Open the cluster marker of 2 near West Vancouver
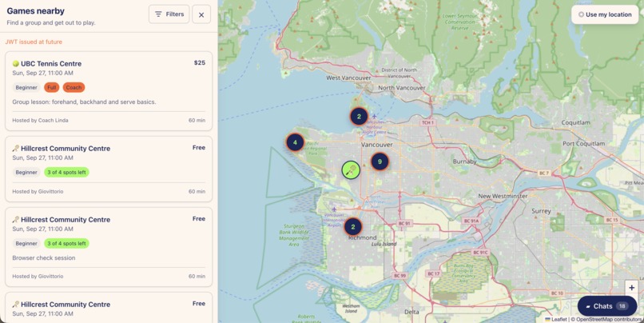The height and width of the screenshot is (323, 644). tap(359, 116)
